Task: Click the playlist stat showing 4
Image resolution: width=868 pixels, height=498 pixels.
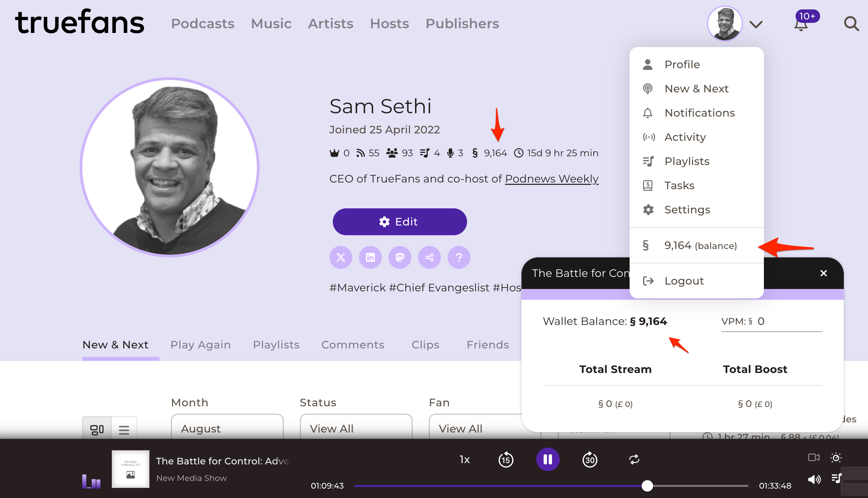Action: click(x=429, y=153)
